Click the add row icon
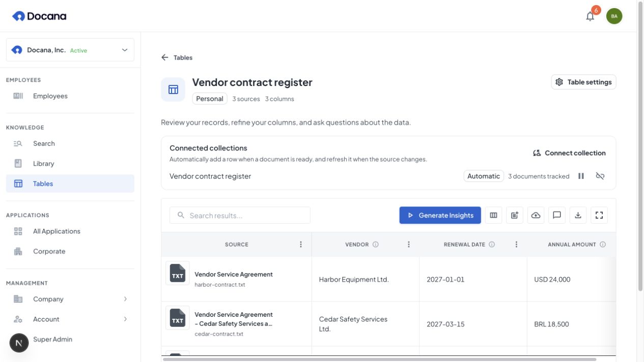 [x=515, y=215]
